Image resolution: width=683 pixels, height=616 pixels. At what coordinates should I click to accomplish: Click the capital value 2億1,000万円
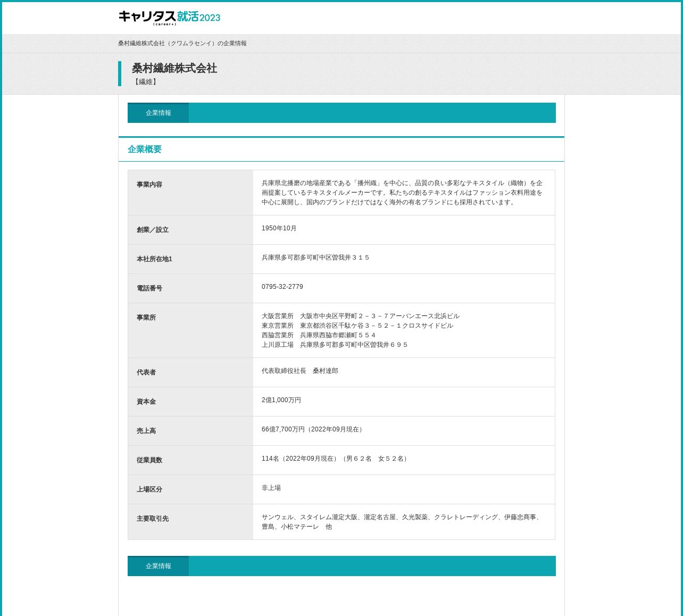tap(281, 400)
